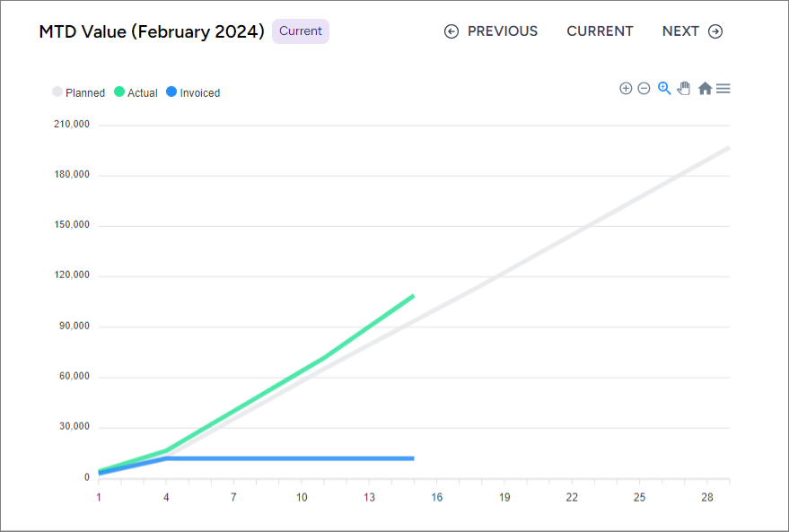This screenshot has width=789, height=532.
Task: Click the zoom out minus icon
Action: click(644, 88)
